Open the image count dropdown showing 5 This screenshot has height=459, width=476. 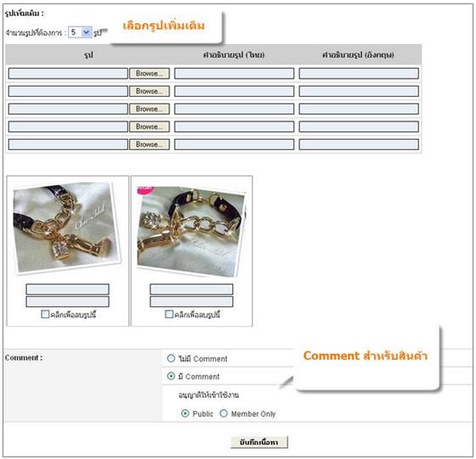coord(80,32)
